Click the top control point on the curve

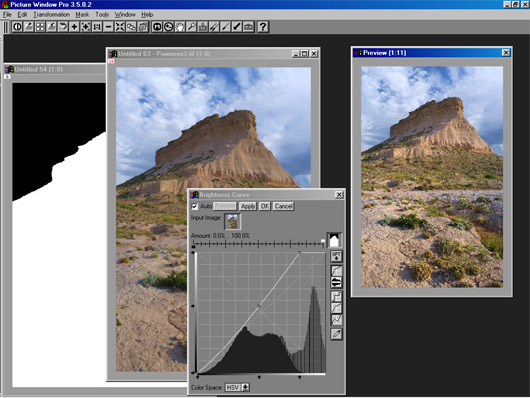click(299, 253)
